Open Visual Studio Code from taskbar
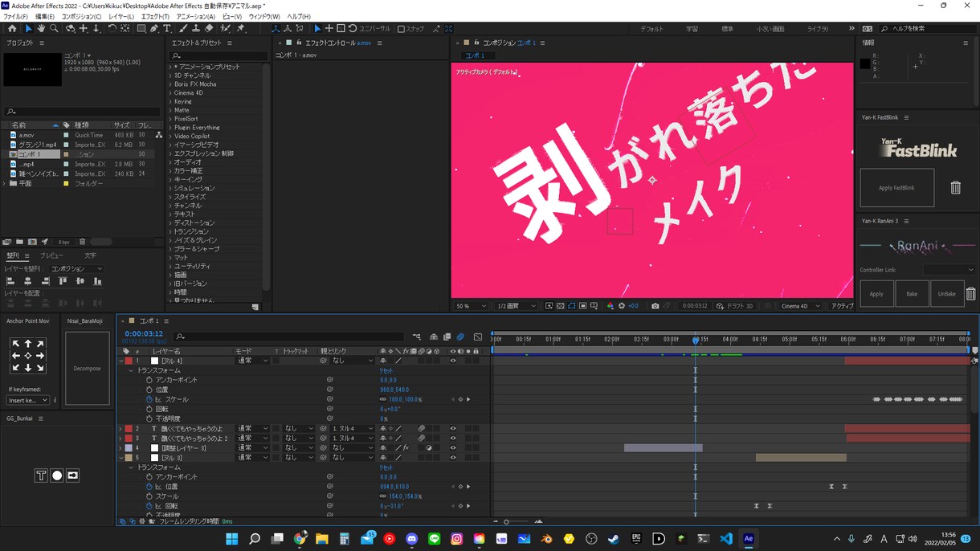 (x=726, y=539)
